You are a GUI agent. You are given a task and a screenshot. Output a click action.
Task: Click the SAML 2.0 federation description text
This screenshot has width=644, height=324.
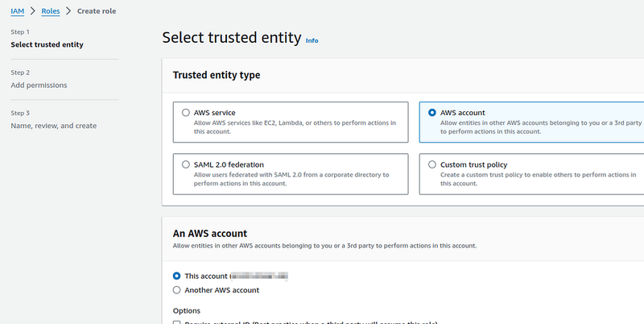click(x=291, y=179)
